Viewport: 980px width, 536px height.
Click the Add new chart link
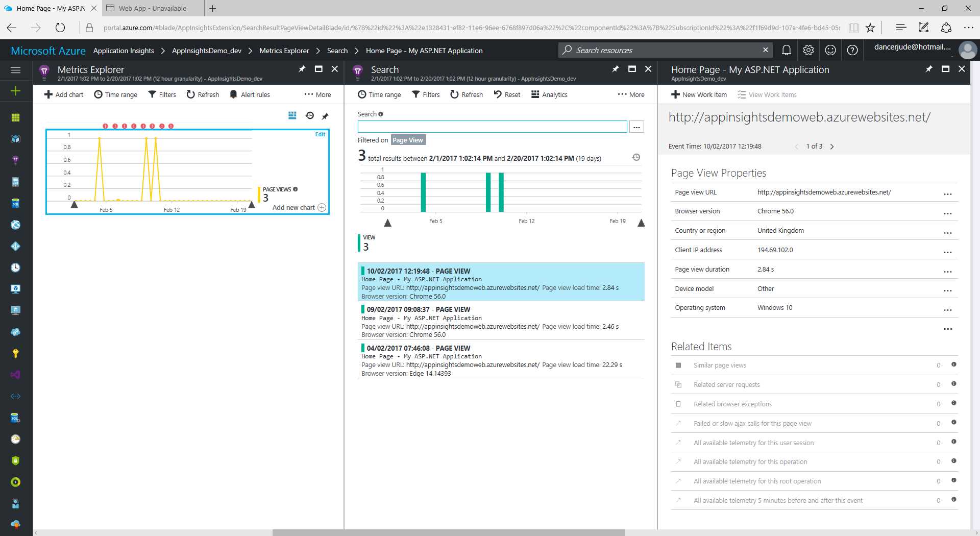pos(293,207)
